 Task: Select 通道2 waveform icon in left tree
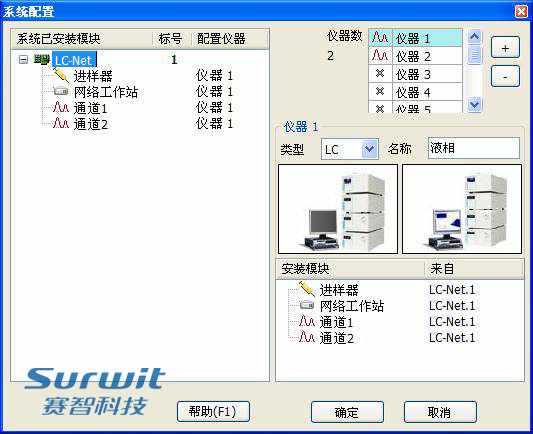point(61,123)
